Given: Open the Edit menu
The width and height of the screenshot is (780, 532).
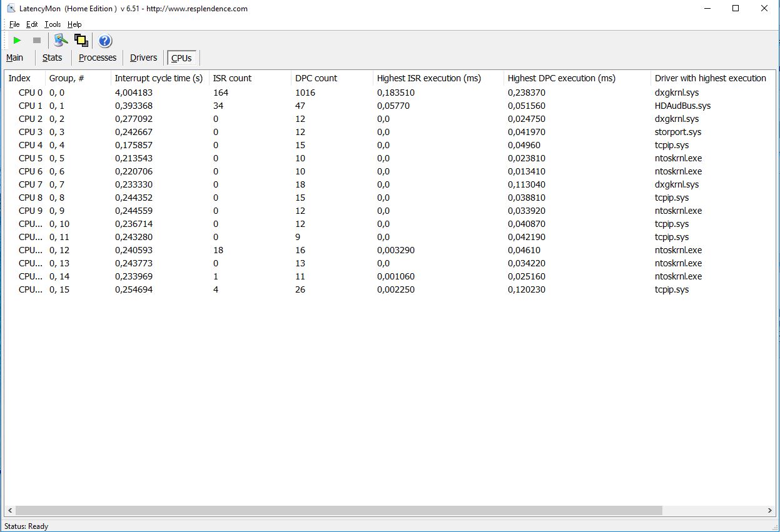Looking at the screenshot, I should 32,24.
